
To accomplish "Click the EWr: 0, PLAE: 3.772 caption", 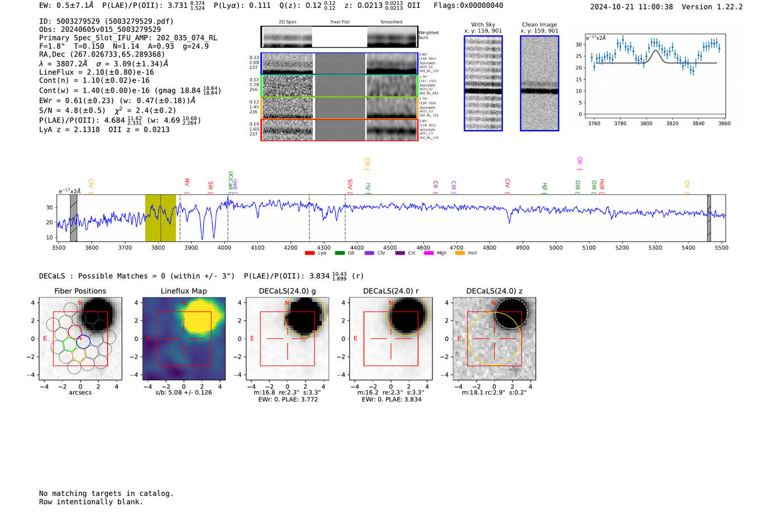I will point(288,399).
